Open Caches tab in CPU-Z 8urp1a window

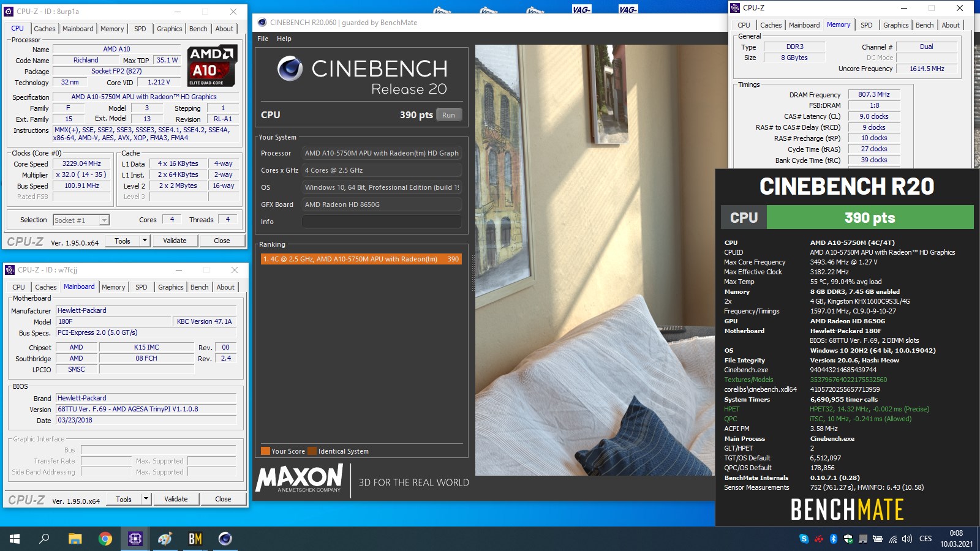pyautogui.click(x=44, y=29)
